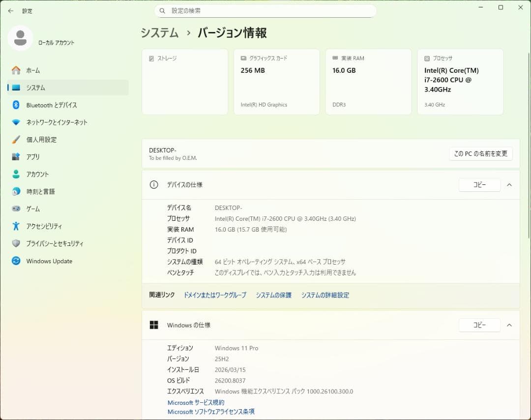Click the vertical scrollbar thumb

click(529, 146)
